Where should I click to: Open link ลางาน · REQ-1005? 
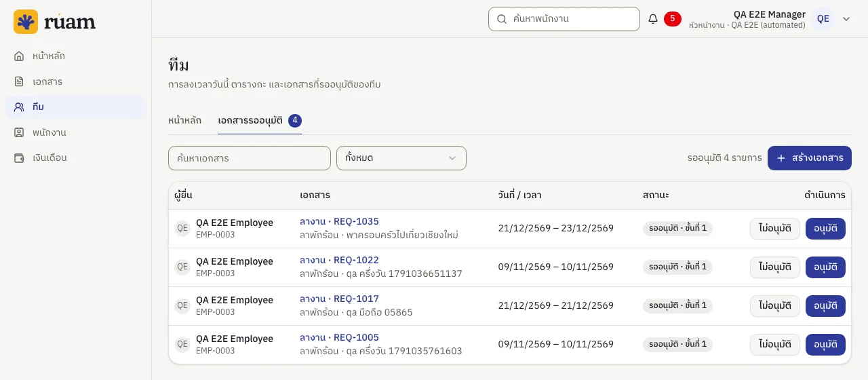[339, 337]
